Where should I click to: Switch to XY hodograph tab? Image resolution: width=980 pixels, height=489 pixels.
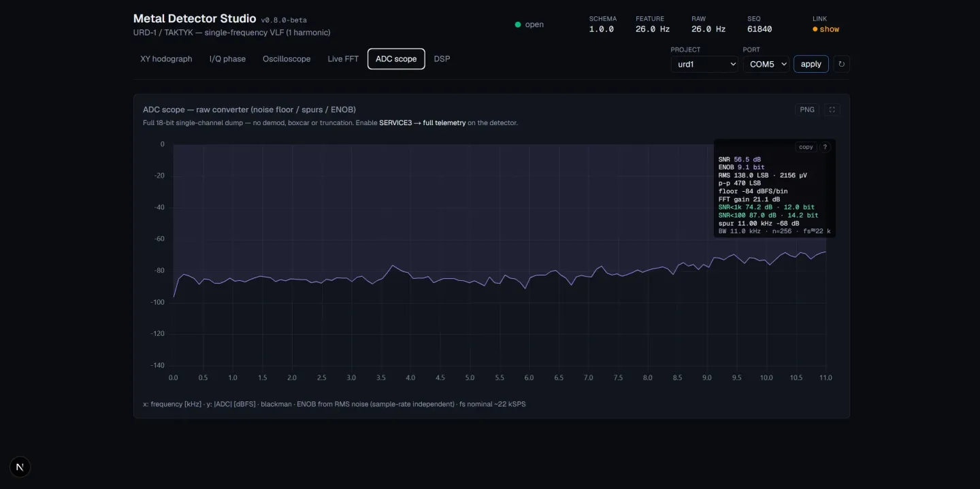pos(166,59)
